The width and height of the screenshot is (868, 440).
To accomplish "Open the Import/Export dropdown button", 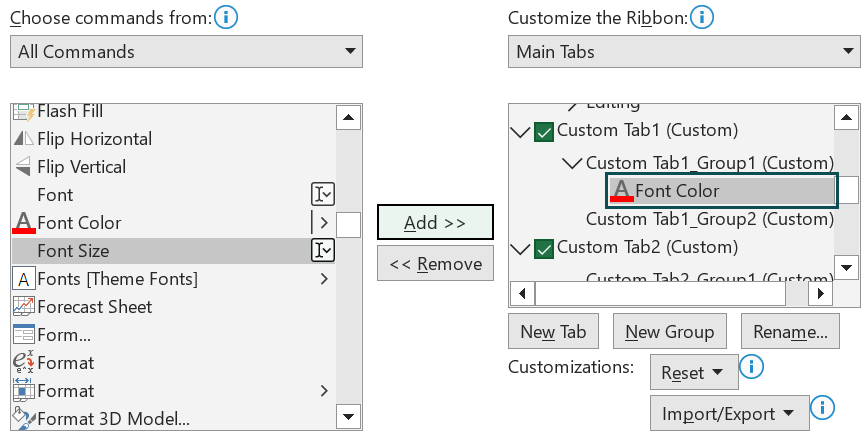I will click(x=730, y=413).
